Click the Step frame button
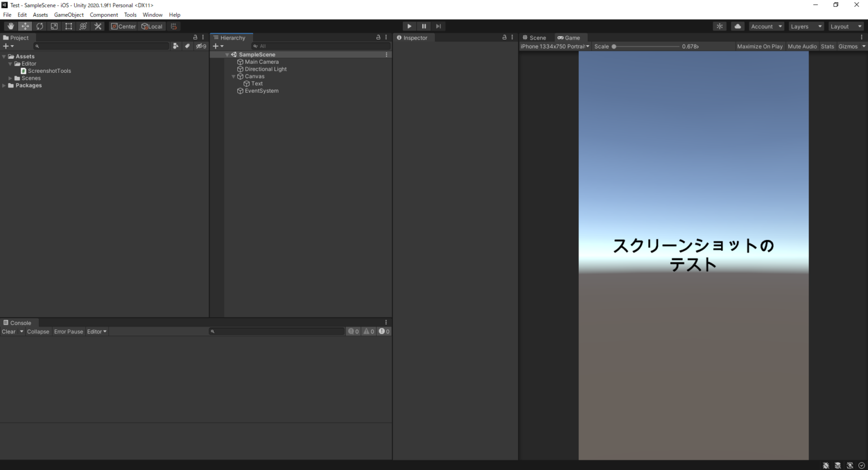868x470 pixels. click(x=439, y=27)
